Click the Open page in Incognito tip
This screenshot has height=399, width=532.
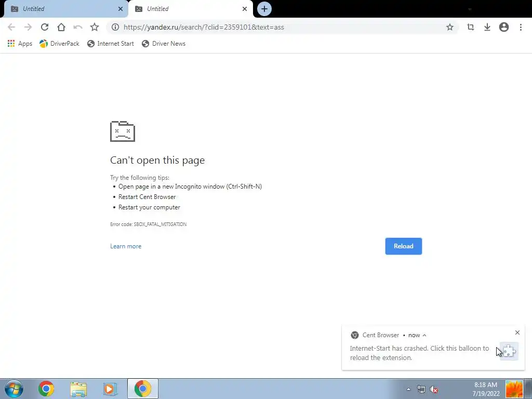(x=190, y=187)
